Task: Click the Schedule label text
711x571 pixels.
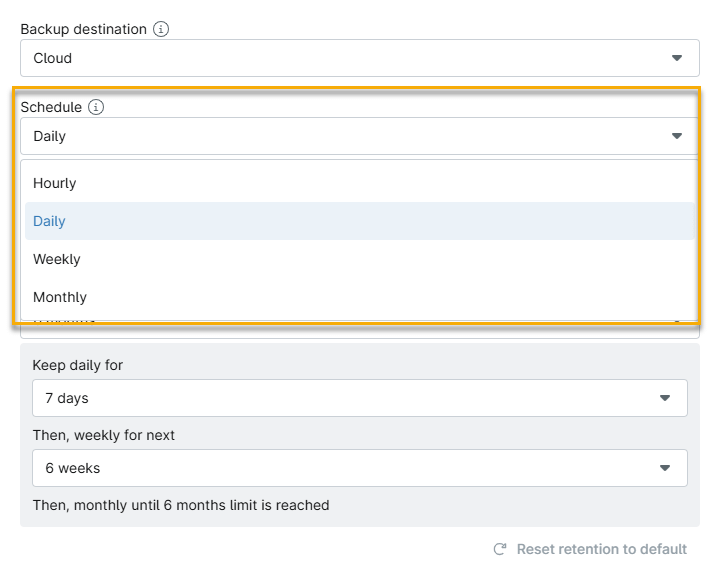Action: point(51,107)
